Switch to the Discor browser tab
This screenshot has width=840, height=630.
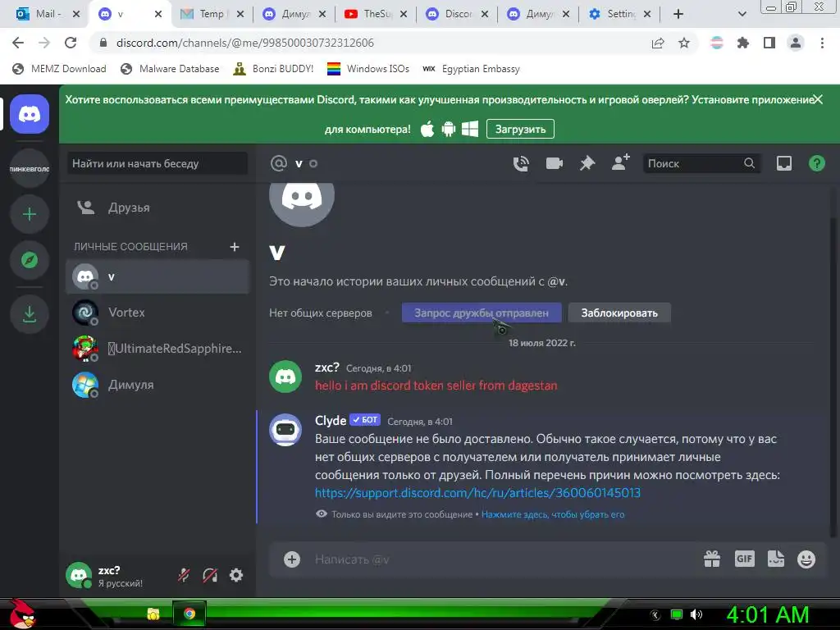point(456,14)
